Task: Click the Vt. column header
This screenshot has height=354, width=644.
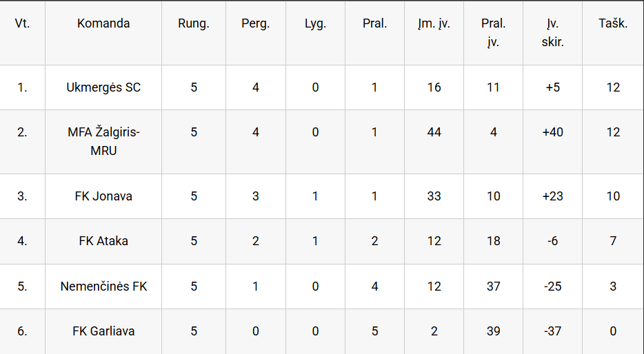Action: point(22,24)
